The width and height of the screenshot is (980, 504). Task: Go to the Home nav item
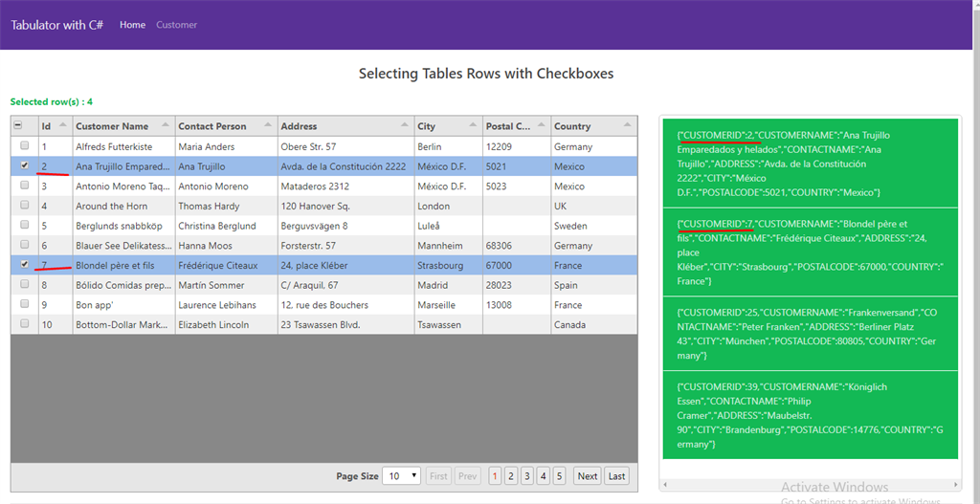(132, 25)
